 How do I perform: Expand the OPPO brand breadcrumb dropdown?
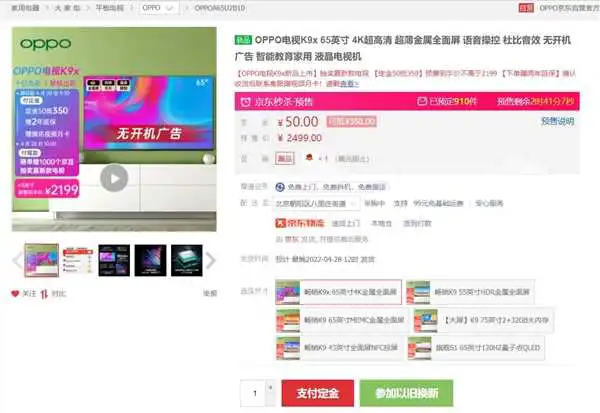coord(158,8)
